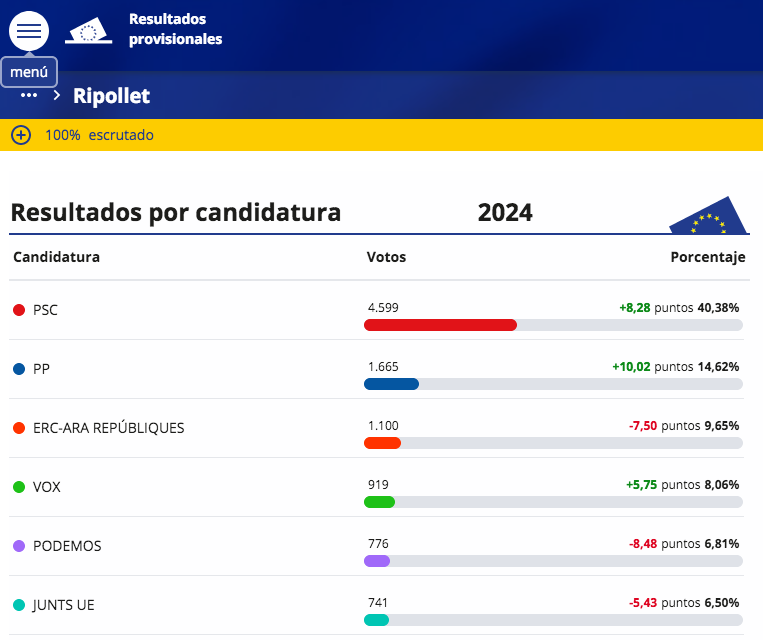Select the Ripollet breadcrumb title
The width and height of the screenshot is (763, 640).
click(x=111, y=96)
